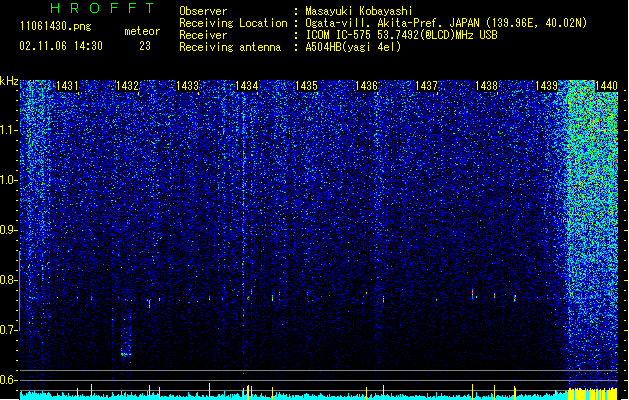629x400 pixels.
Task: Click the 1433 time marker
Action: 187,86
